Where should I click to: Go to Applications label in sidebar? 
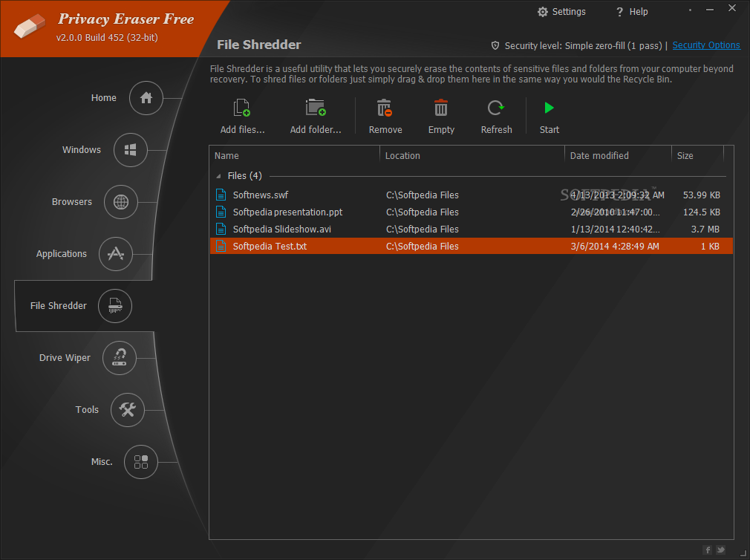[61, 254]
